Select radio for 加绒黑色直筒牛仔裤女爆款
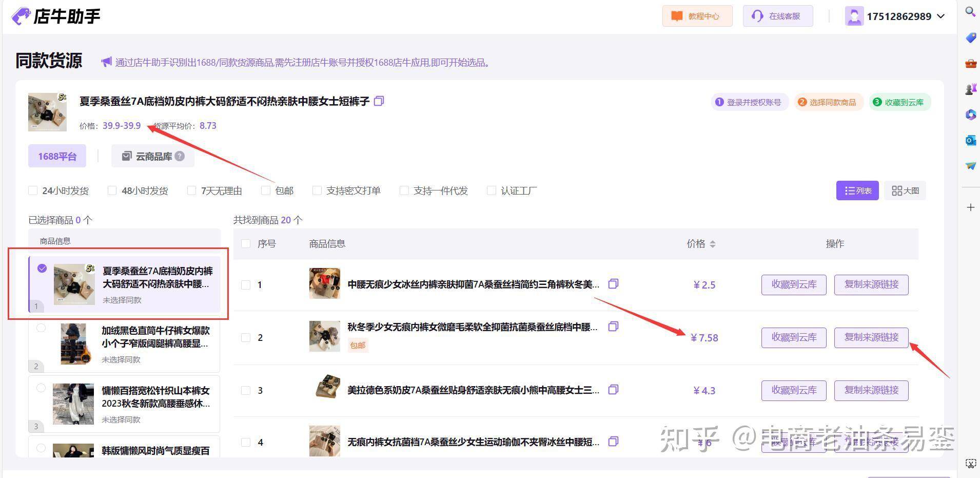The width and height of the screenshot is (980, 478). (x=41, y=328)
